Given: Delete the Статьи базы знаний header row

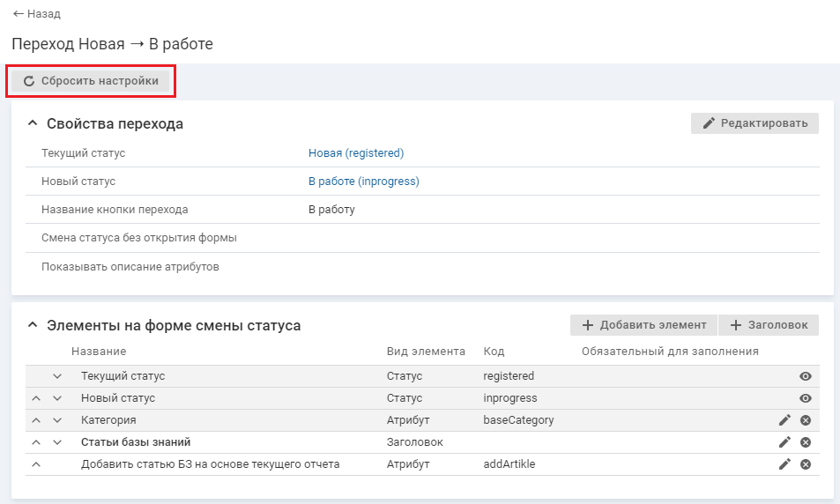Looking at the screenshot, I should point(805,442).
